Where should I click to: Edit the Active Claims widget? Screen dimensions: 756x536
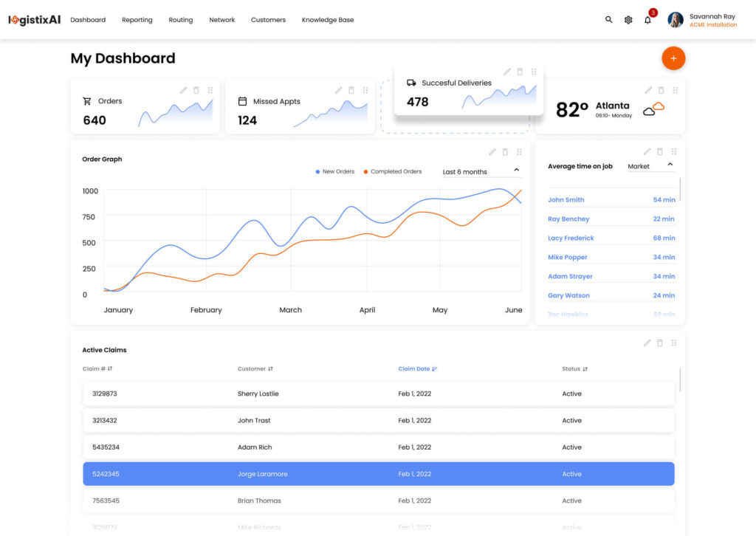tap(647, 343)
